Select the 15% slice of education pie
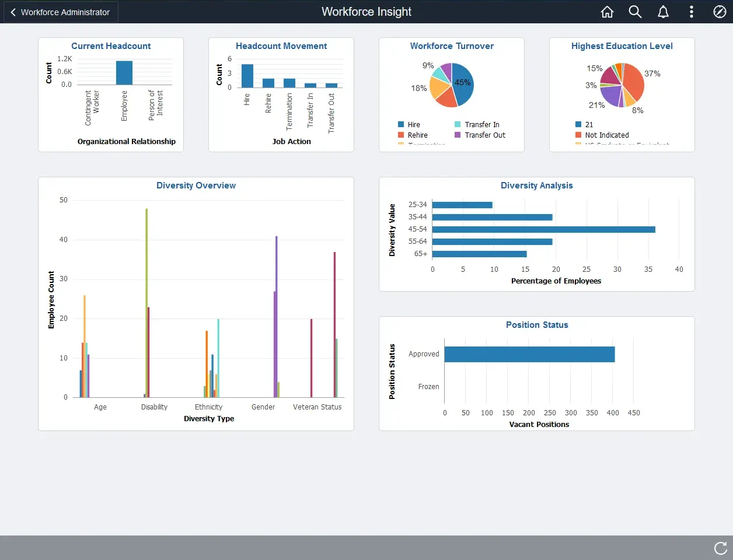This screenshot has width=733, height=560. [610, 76]
